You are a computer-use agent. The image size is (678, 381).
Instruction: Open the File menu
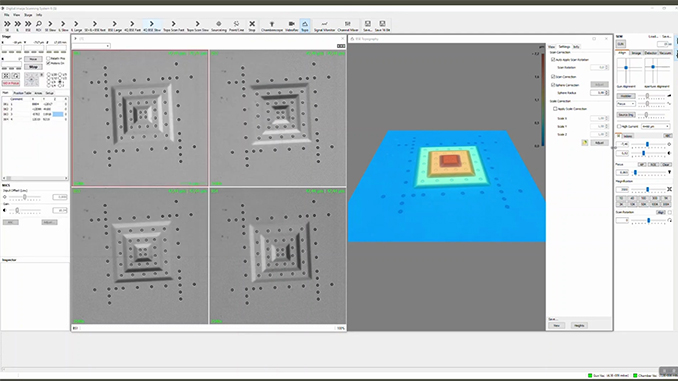[6, 15]
